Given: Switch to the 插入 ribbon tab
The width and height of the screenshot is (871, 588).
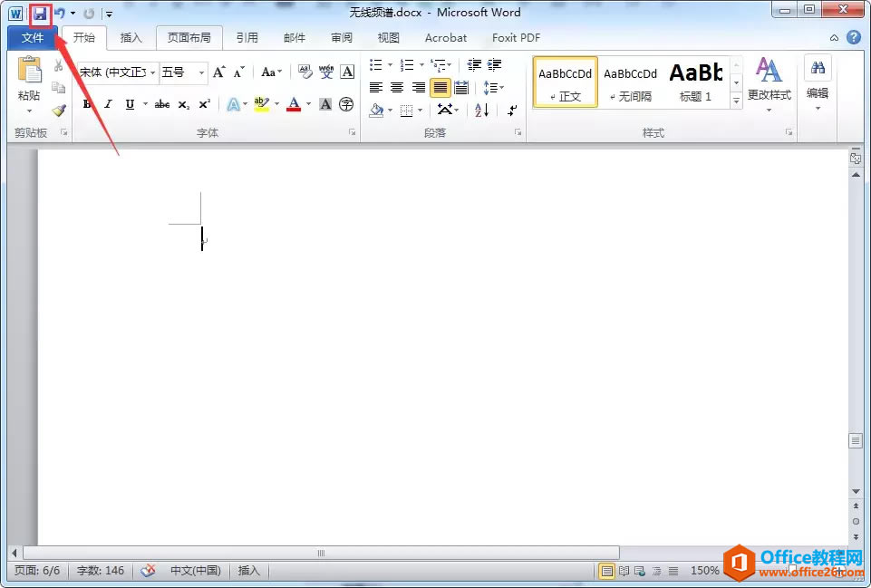Looking at the screenshot, I should pos(131,38).
